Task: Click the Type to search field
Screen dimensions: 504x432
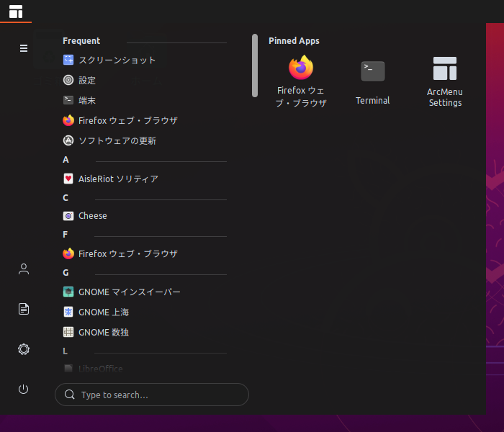Action: pos(152,395)
